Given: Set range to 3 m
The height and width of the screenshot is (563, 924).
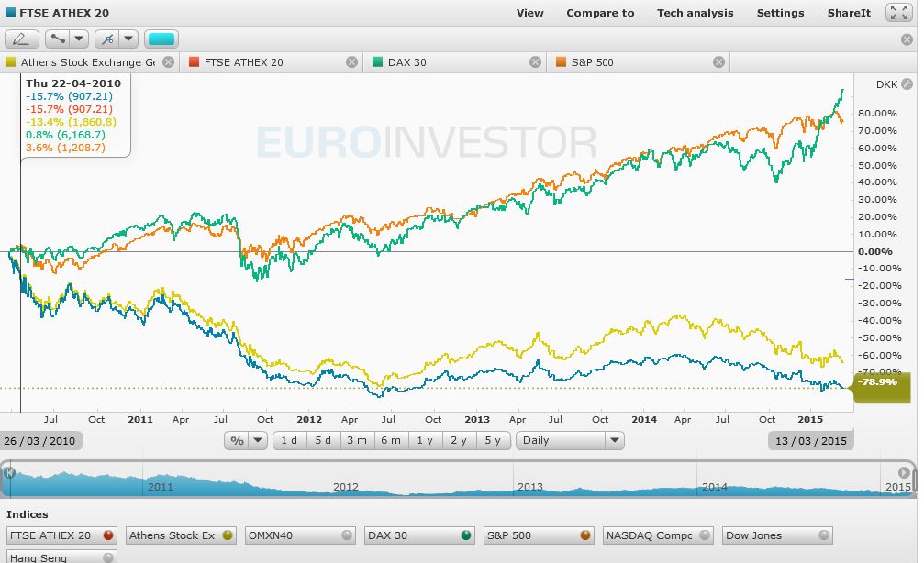Looking at the screenshot, I should [357, 440].
